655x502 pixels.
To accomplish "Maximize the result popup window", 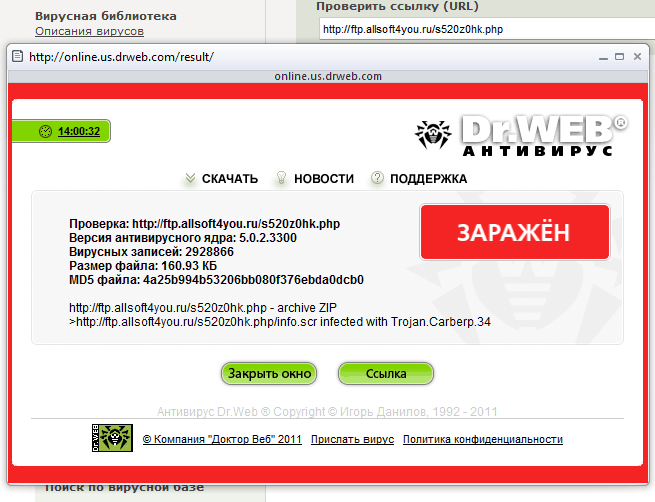I will point(619,56).
